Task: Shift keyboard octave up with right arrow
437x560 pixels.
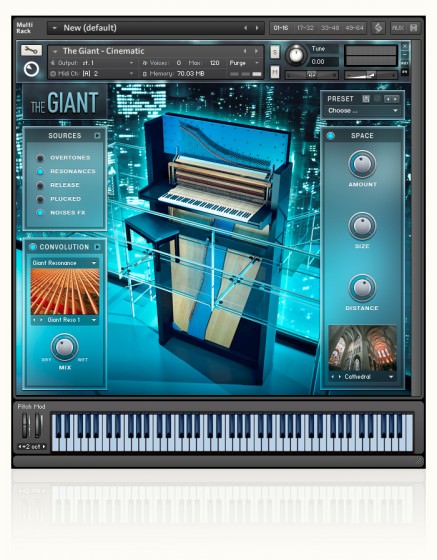Action: click(x=44, y=446)
